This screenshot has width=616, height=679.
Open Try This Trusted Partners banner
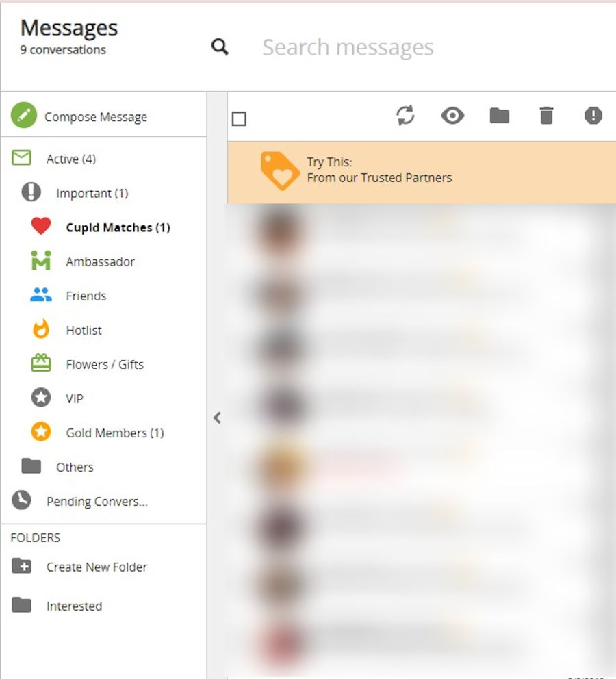422,172
